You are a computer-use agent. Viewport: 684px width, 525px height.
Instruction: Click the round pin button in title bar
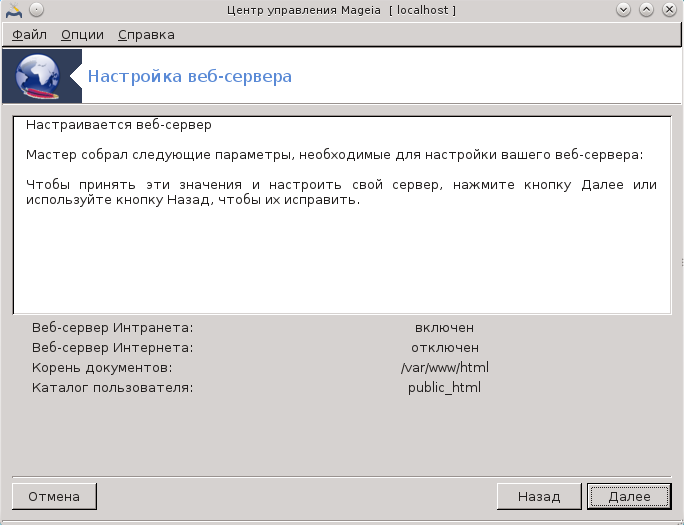(37, 10)
